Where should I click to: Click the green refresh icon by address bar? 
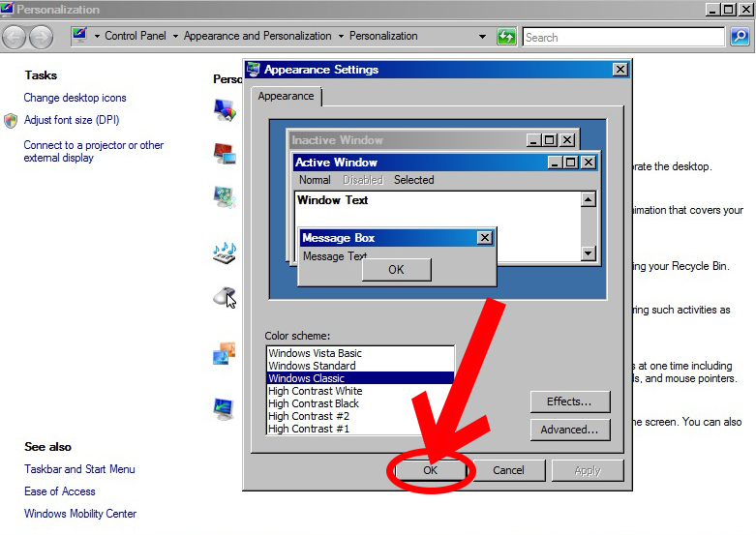[506, 37]
